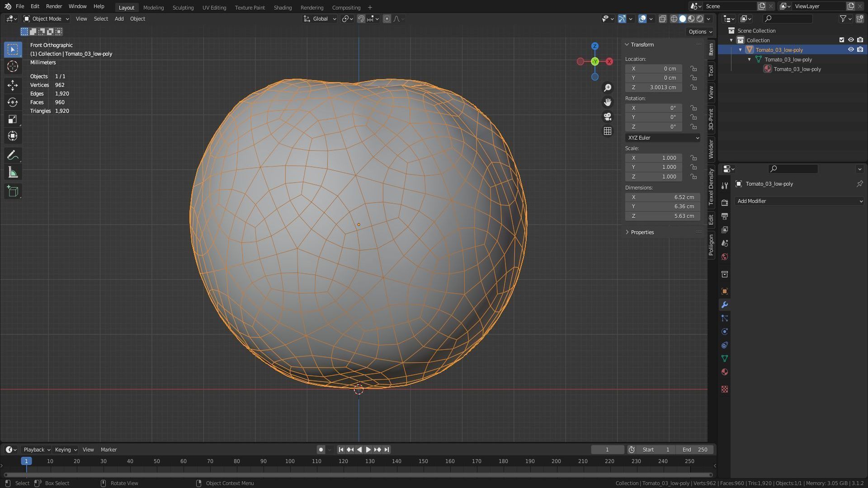This screenshot has height=488, width=868.
Task: Switch perspective/orthographic grid icon
Action: click(x=608, y=131)
